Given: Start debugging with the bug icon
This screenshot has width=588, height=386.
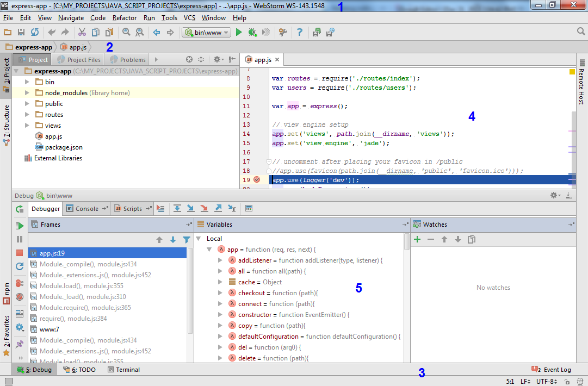Looking at the screenshot, I should click(x=252, y=33).
